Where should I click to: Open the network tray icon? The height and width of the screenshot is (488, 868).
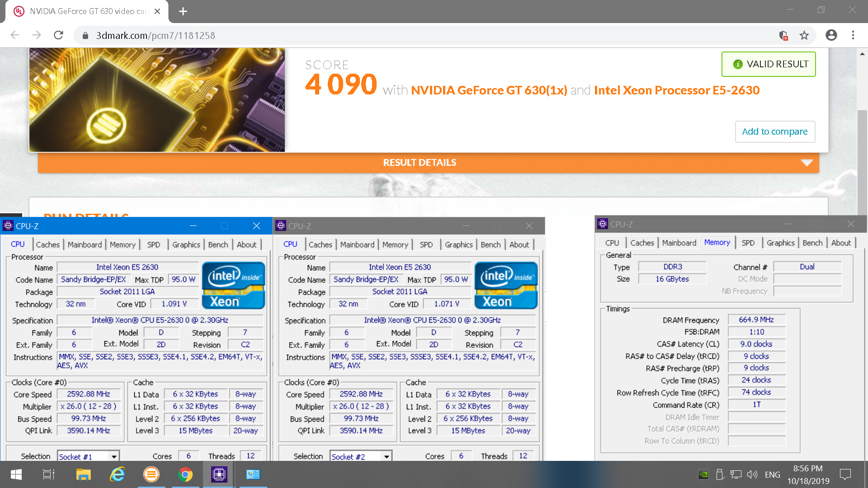click(736, 474)
